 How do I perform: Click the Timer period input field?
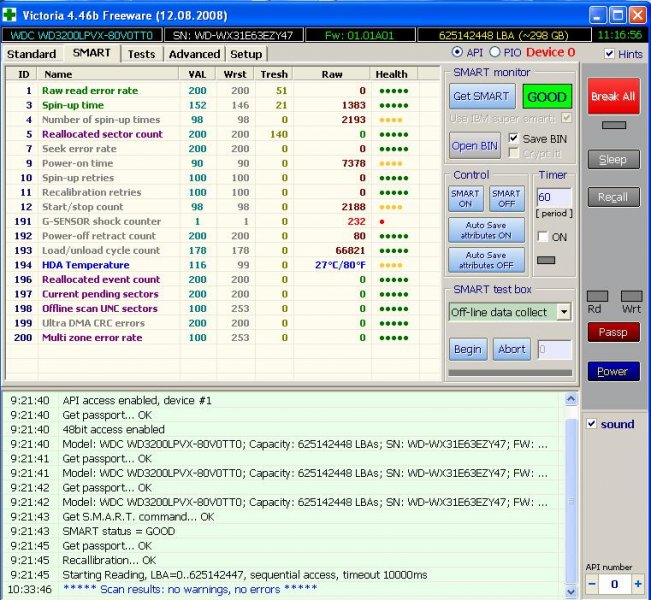(553, 198)
